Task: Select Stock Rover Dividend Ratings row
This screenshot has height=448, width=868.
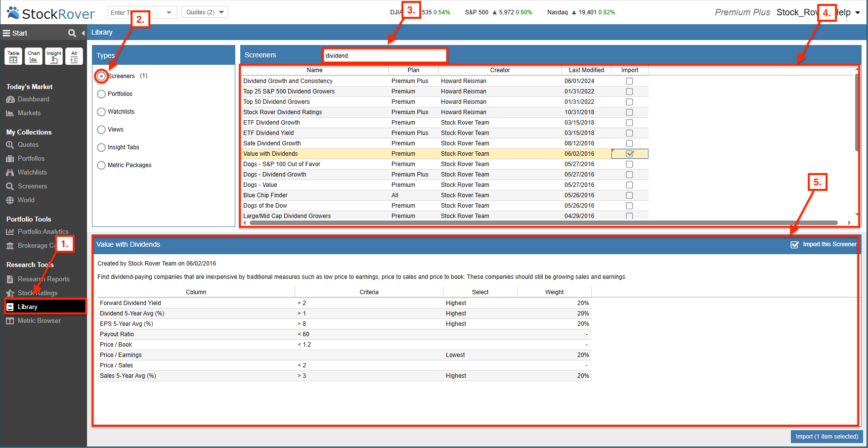Action: (x=444, y=112)
